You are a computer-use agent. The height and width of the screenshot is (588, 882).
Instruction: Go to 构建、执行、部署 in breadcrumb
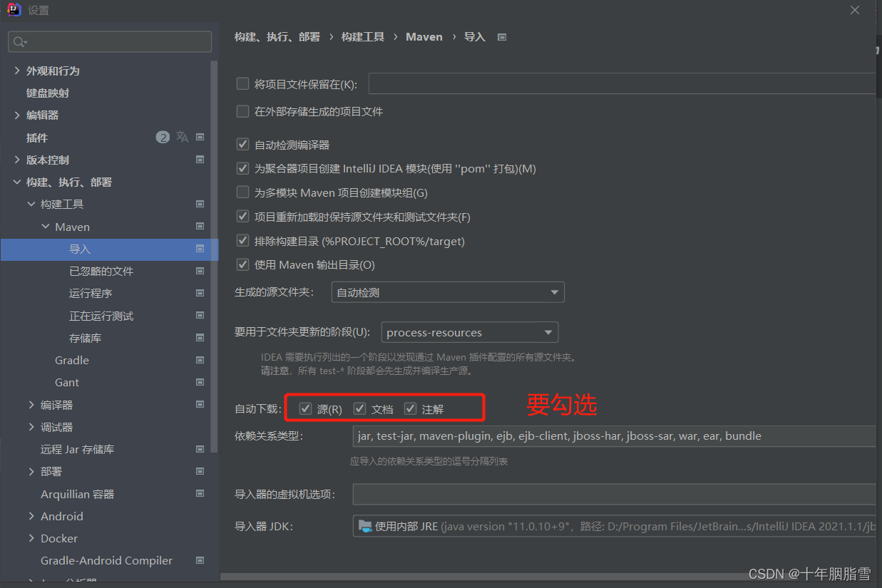tap(277, 36)
